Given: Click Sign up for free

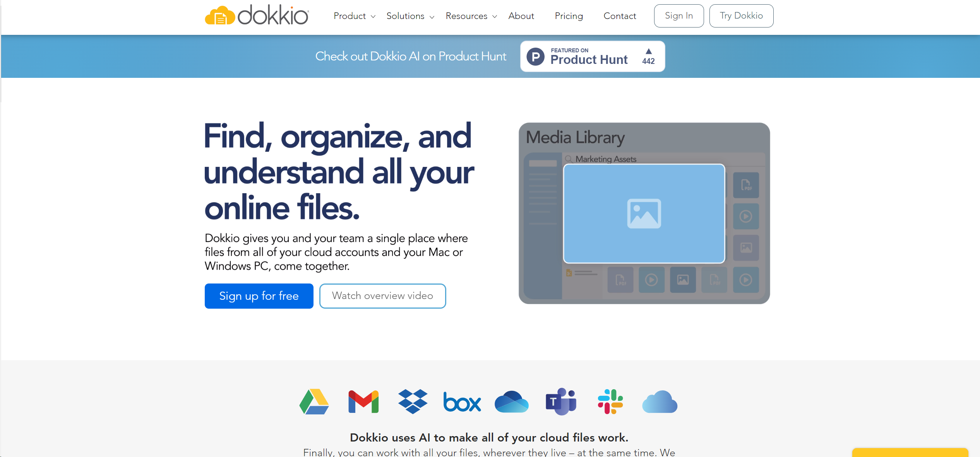Looking at the screenshot, I should pos(259,296).
